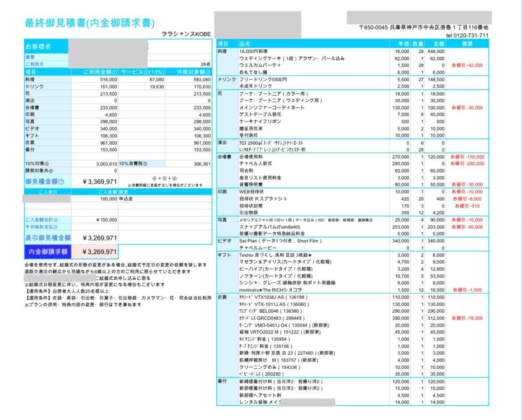523x420 pixels.
Task: Click the お客様名 label
Action: tap(38, 46)
